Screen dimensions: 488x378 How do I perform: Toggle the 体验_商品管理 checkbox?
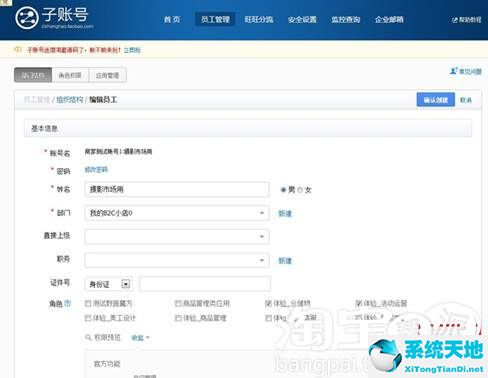(x=178, y=318)
